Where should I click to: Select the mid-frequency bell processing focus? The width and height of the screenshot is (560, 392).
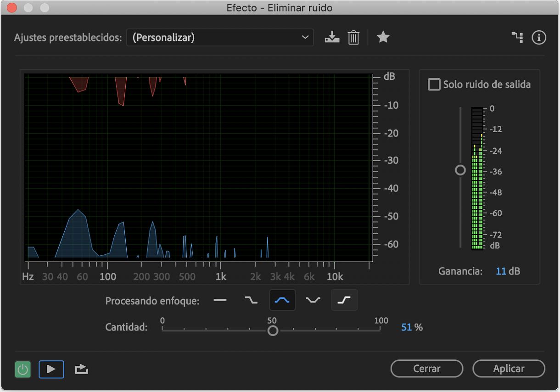[282, 300]
